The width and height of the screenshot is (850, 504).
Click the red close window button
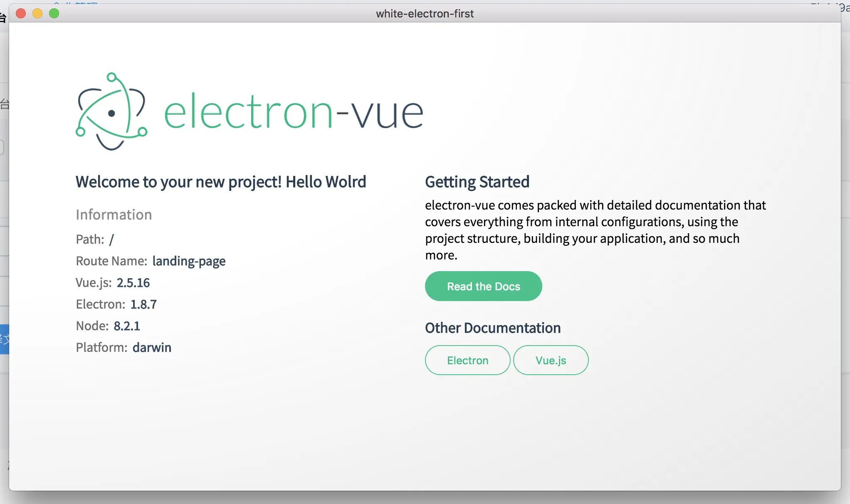point(21,14)
